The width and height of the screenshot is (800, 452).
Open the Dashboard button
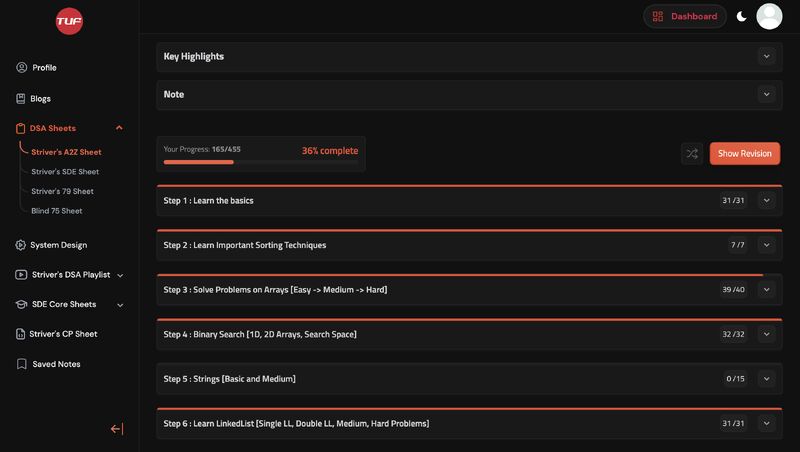tap(685, 16)
